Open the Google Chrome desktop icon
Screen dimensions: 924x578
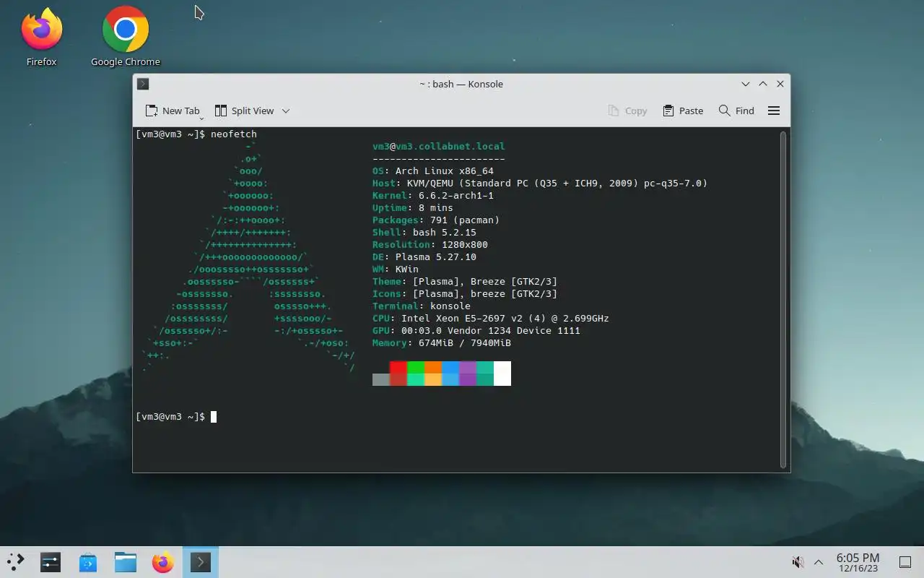click(126, 36)
